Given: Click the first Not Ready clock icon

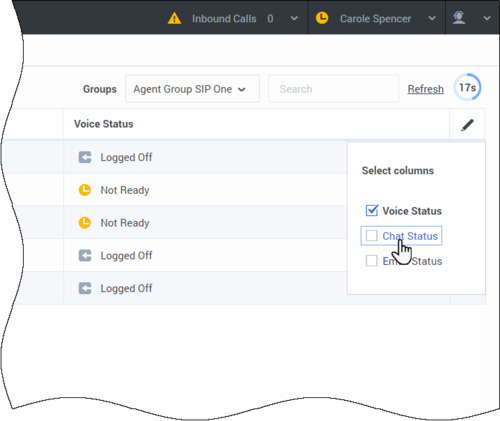Looking at the screenshot, I should (85, 190).
